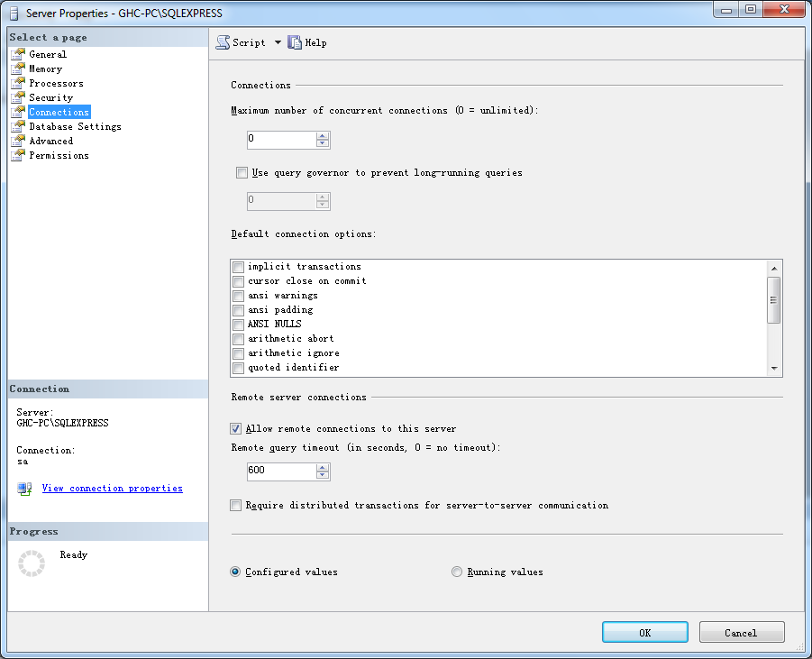Viewport: 812px width, 659px height.
Task: Open the Script dropdown arrow
Action: point(278,42)
